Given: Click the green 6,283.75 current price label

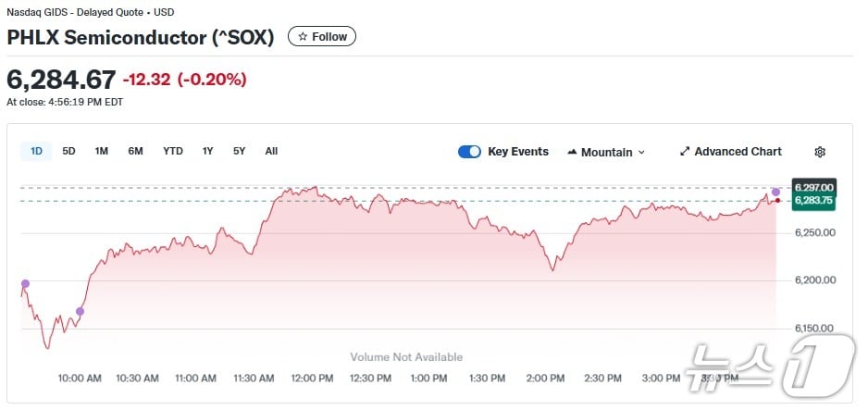Looking at the screenshot, I should click(814, 200).
